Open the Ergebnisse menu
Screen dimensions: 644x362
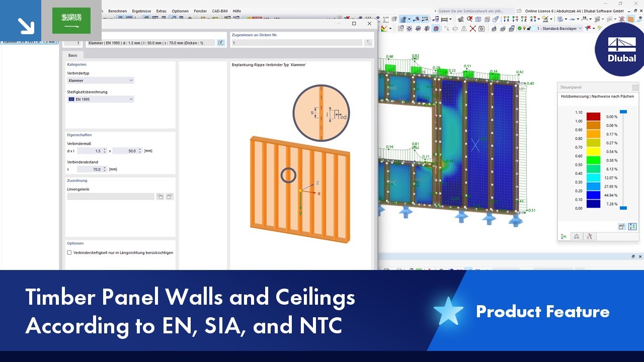[141, 11]
